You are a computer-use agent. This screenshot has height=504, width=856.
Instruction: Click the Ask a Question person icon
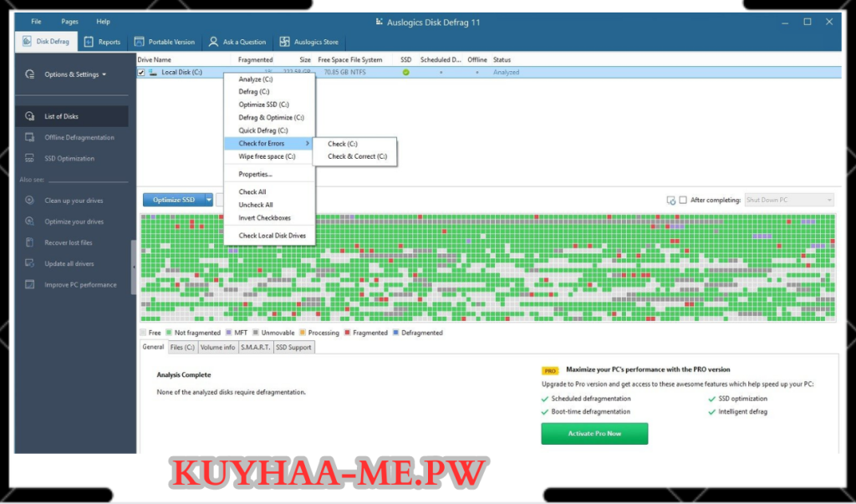[x=213, y=42]
